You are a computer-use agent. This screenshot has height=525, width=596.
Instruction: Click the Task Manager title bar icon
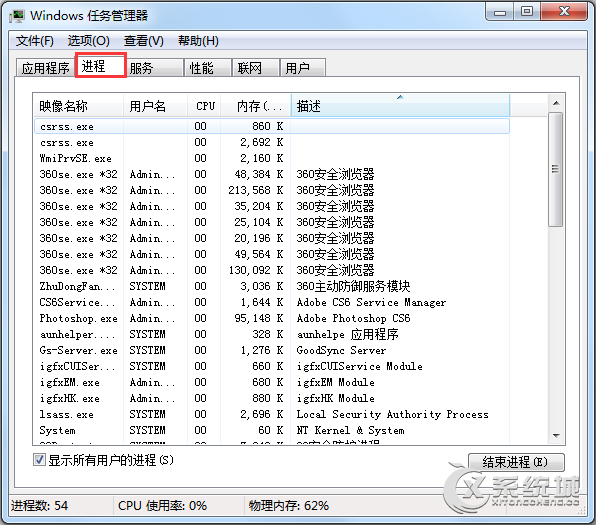(x=17, y=16)
